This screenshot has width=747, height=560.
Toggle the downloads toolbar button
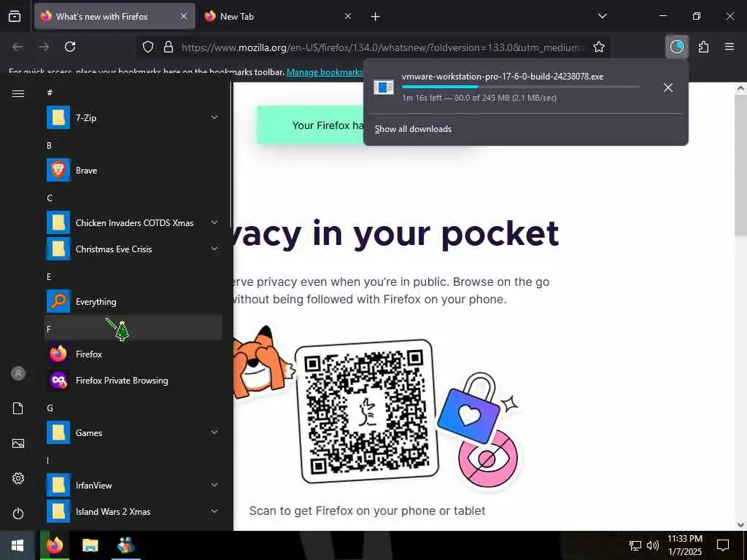tap(676, 47)
